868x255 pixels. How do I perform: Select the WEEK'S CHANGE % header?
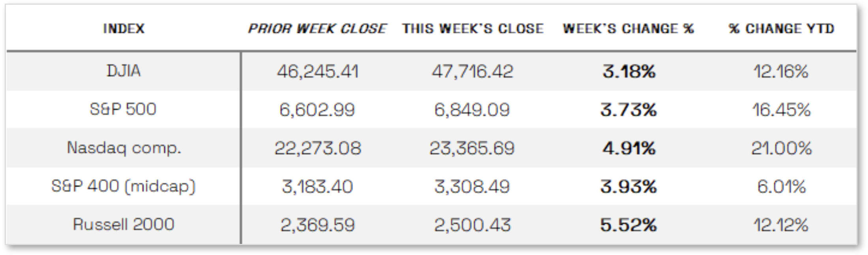coord(628,28)
